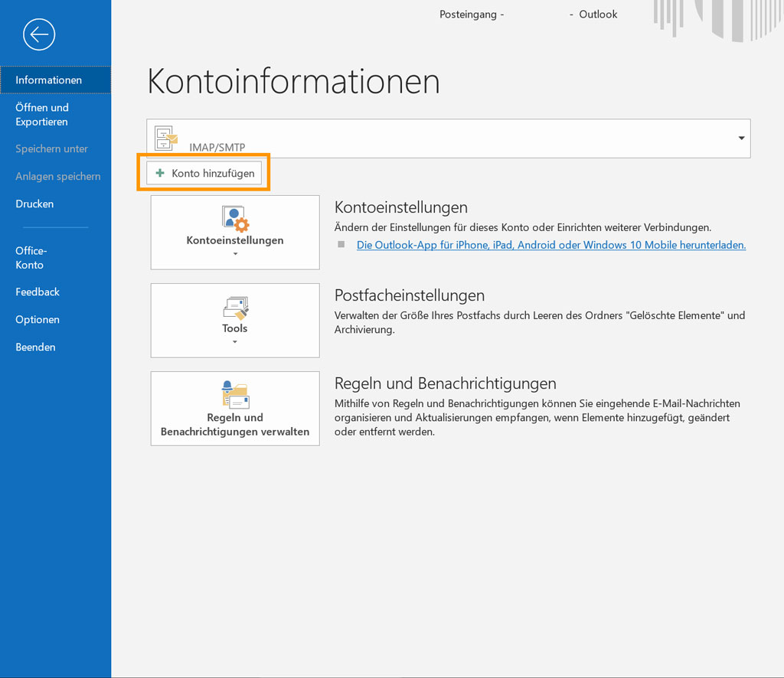The image size is (784, 678).
Task: Open the Outlook-App download link
Action: (x=551, y=245)
